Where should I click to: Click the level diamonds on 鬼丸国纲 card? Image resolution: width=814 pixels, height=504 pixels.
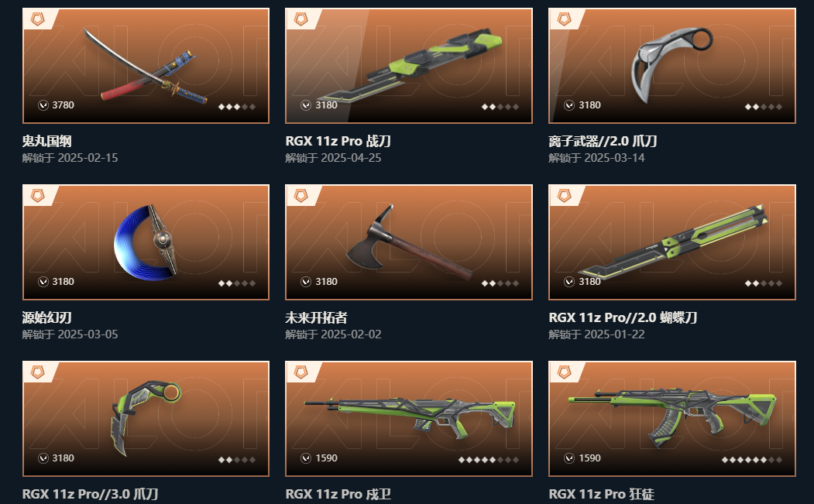point(237,107)
